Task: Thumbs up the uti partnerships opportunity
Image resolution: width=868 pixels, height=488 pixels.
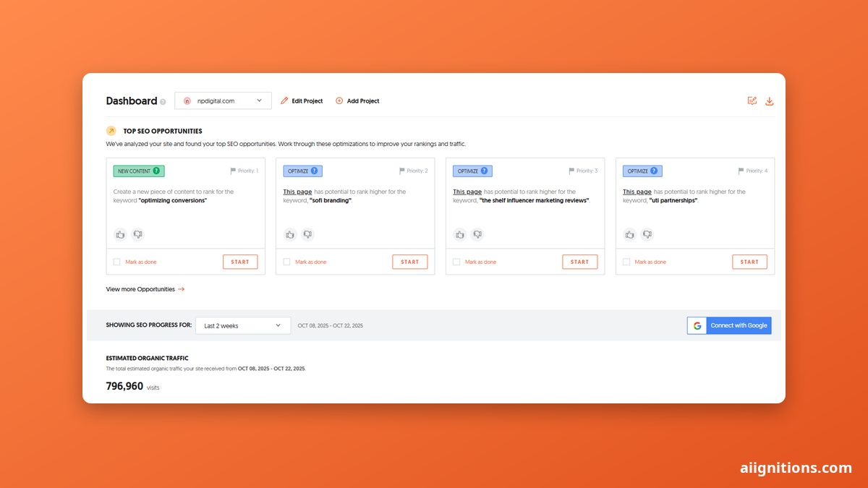Action: (x=630, y=234)
